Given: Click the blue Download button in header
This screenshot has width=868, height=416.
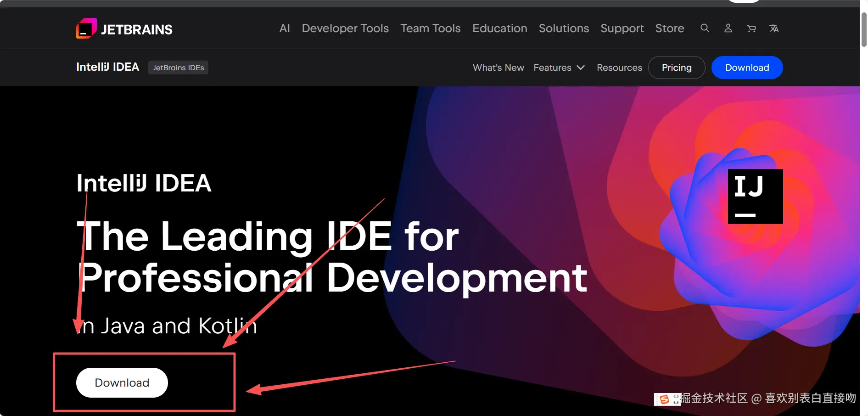Looking at the screenshot, I should pyautogui.click(x=747, y=67).
